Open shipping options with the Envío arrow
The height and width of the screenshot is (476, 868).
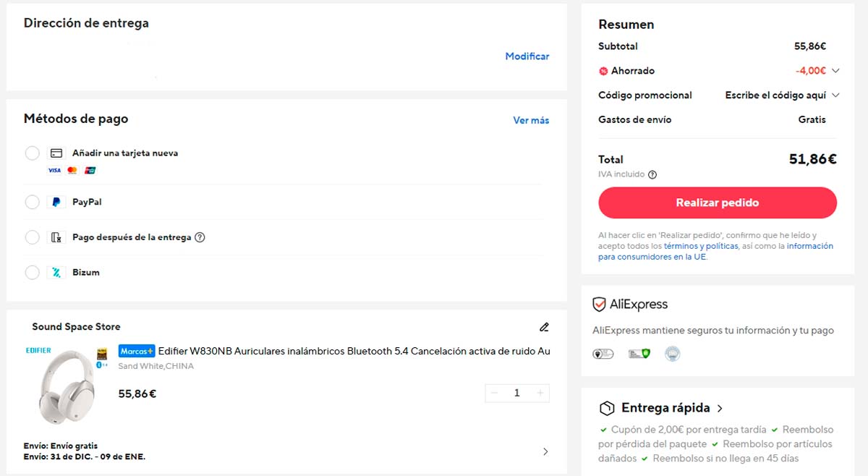pyautogui.click(x=545, y=451)
